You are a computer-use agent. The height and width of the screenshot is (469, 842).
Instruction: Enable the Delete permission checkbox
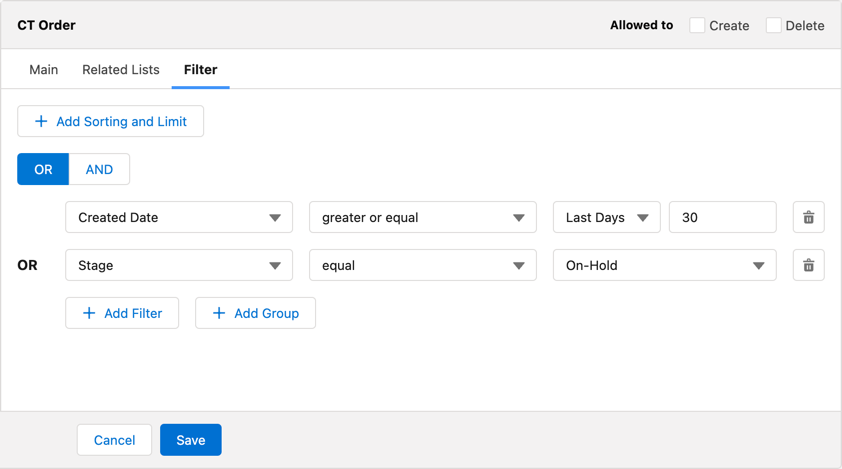[773, 25]
